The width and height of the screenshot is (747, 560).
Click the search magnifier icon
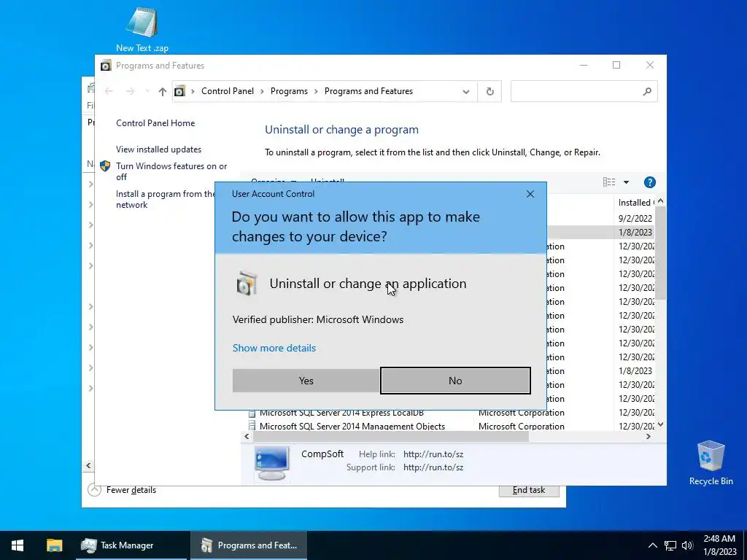[x=647, y=91]
